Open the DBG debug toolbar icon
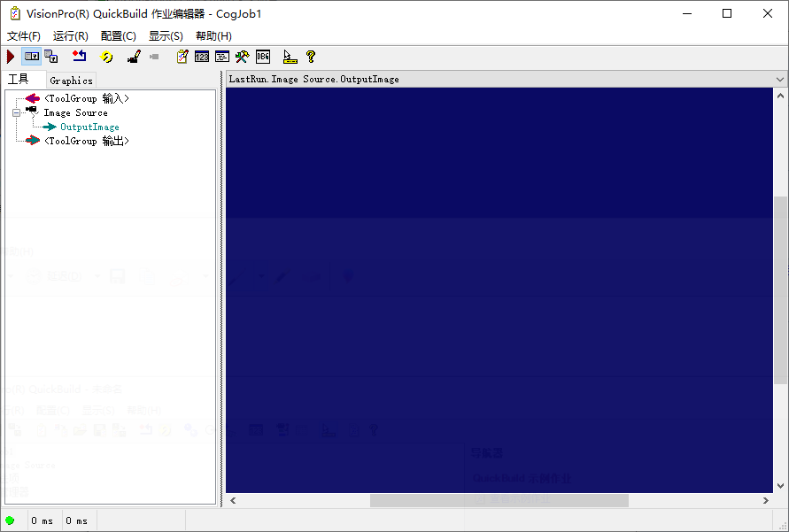789x532 pixels. click(262, 56)
